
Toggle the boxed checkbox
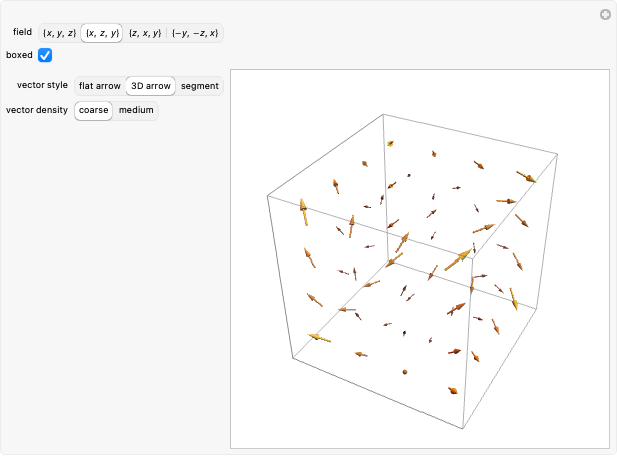click(45, 55)
